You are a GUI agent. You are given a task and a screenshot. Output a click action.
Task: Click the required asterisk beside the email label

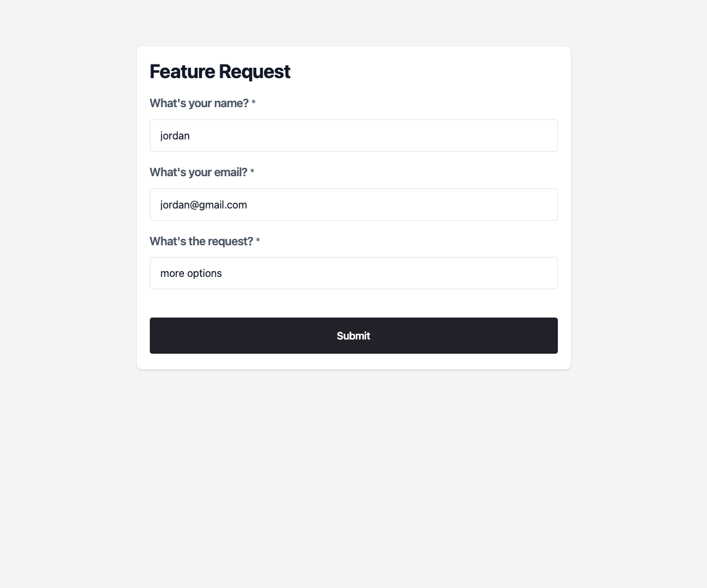tap(252, 173)
